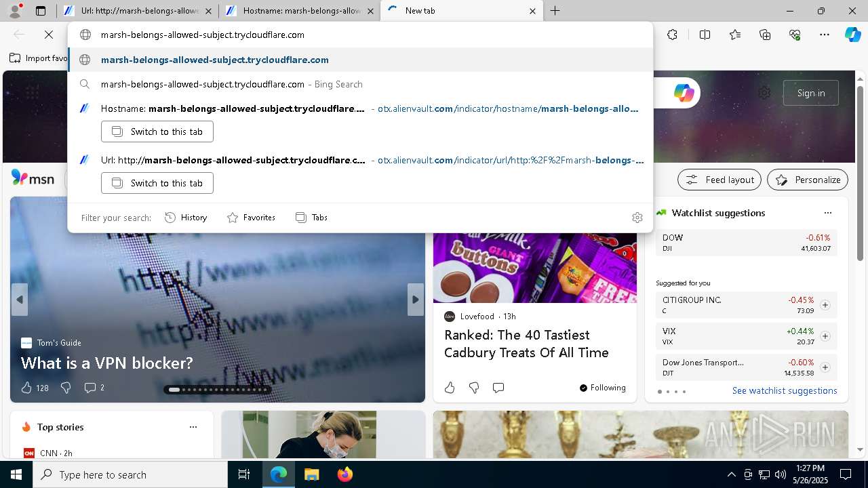Show next carousel story arrow
The height and width of the screenshot is (488, 868).
click(x=416, y=300)
